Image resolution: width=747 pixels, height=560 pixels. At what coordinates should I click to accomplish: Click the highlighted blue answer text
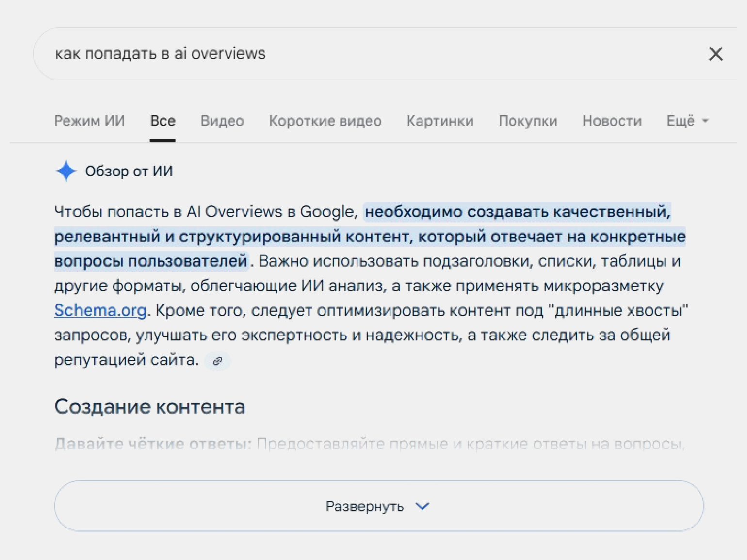(x=369, y=237)
